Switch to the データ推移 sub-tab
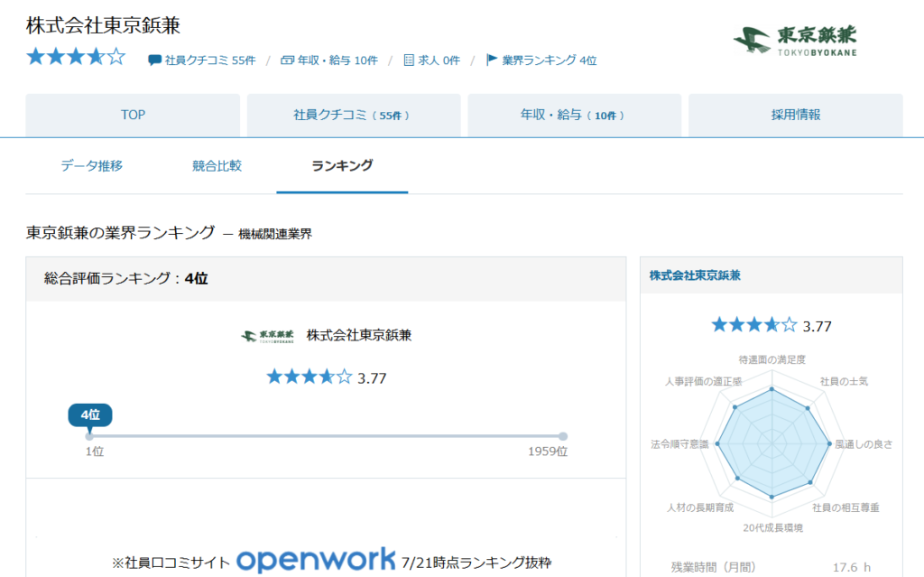924x577 pixels. click(x=92, y=166)
